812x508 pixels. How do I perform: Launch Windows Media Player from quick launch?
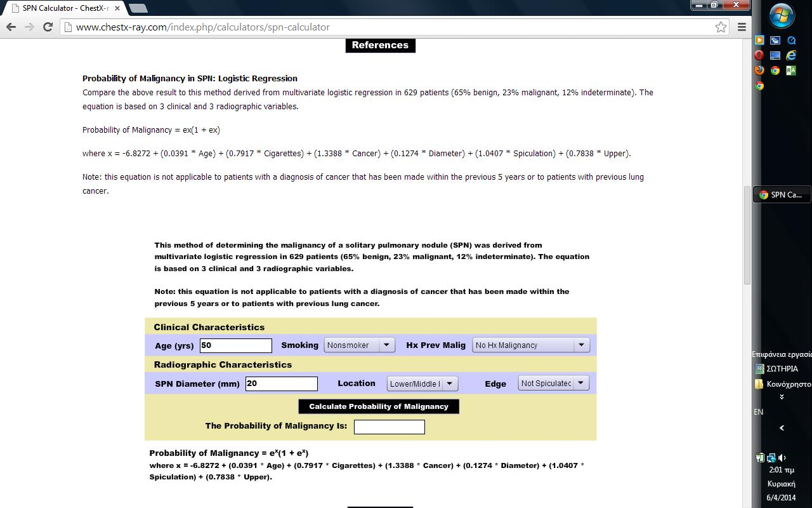759,40
